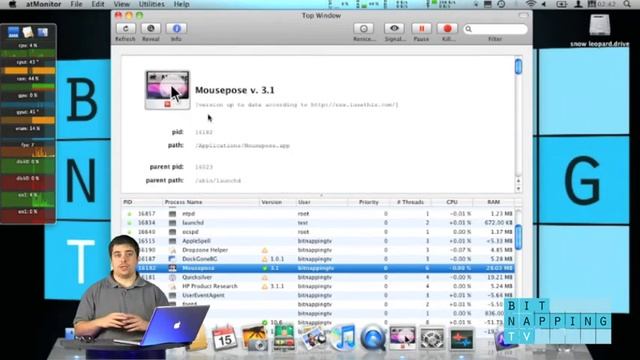
Task: Open System Preferences in the Dock
Action: [432, 338]
